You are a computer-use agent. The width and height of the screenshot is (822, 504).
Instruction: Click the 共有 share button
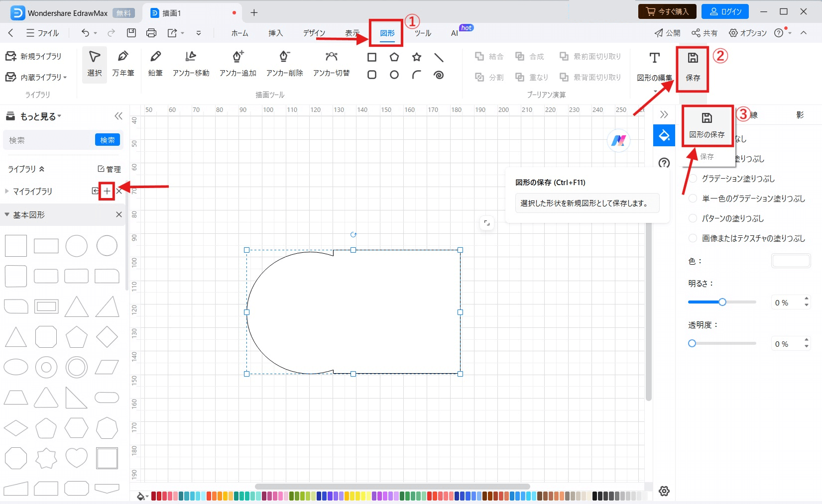click(705, 33)
